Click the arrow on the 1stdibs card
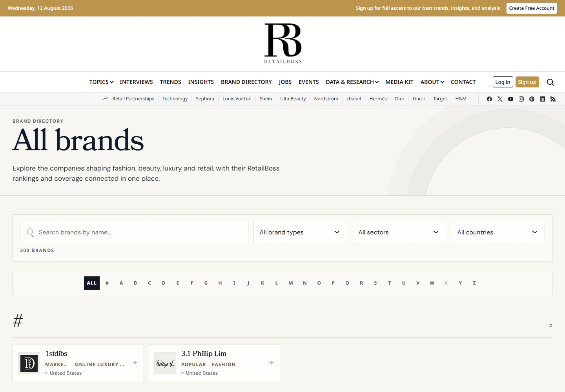This screenshot has height=392, width=565. (x=135, y=363)
